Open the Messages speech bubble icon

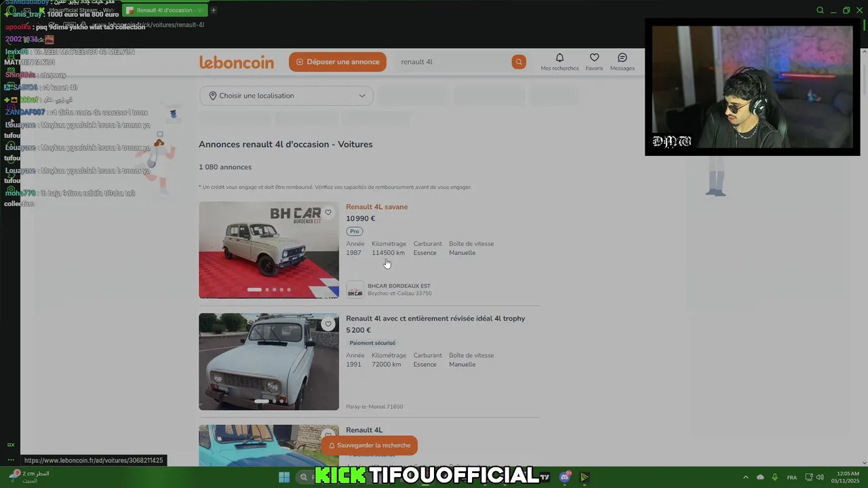[623, 58]
